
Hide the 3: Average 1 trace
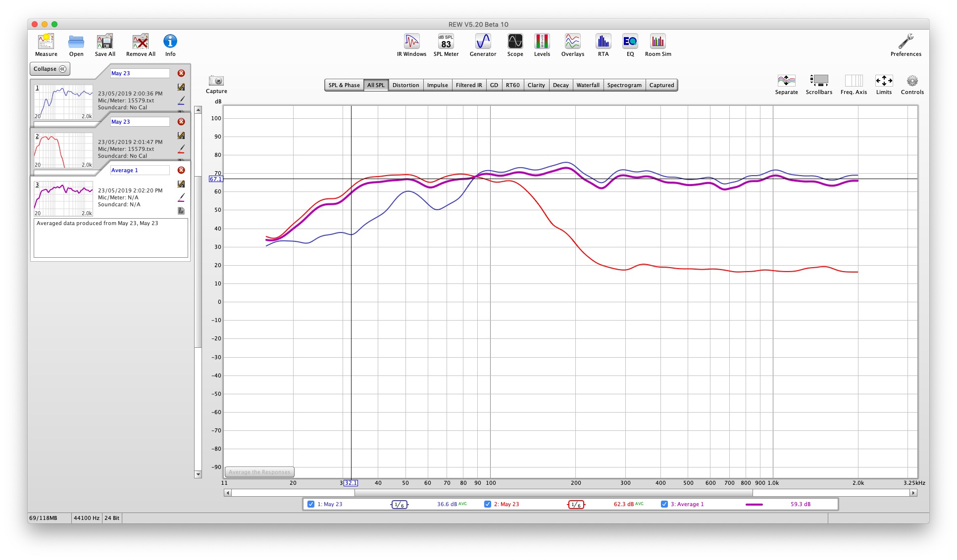pyautogui.click(x=664, y=504)
